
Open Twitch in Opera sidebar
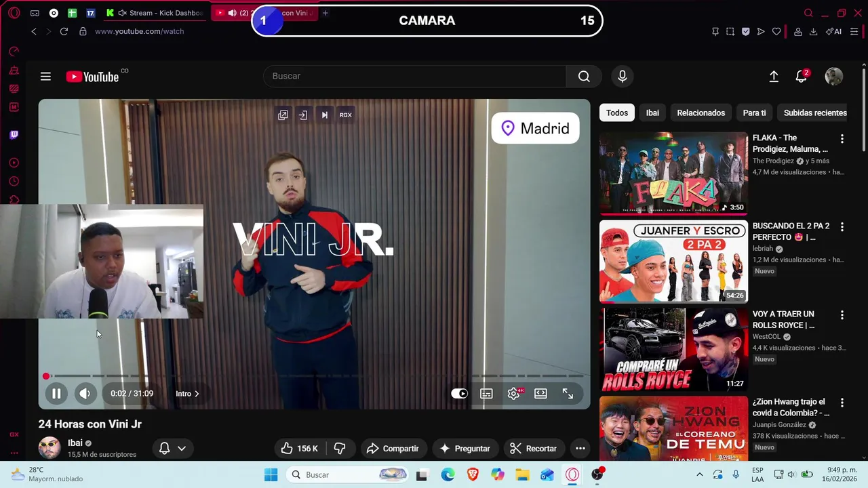point(14,135)
